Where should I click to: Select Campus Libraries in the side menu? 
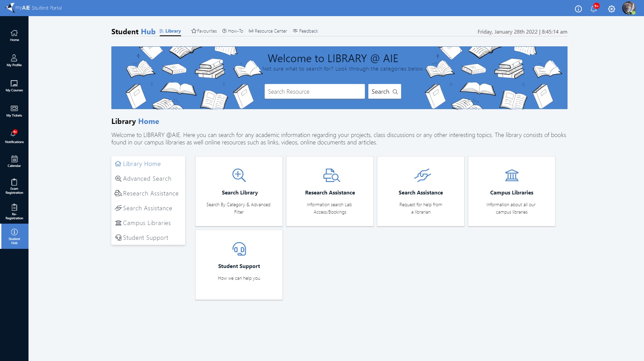pos(148,223)
